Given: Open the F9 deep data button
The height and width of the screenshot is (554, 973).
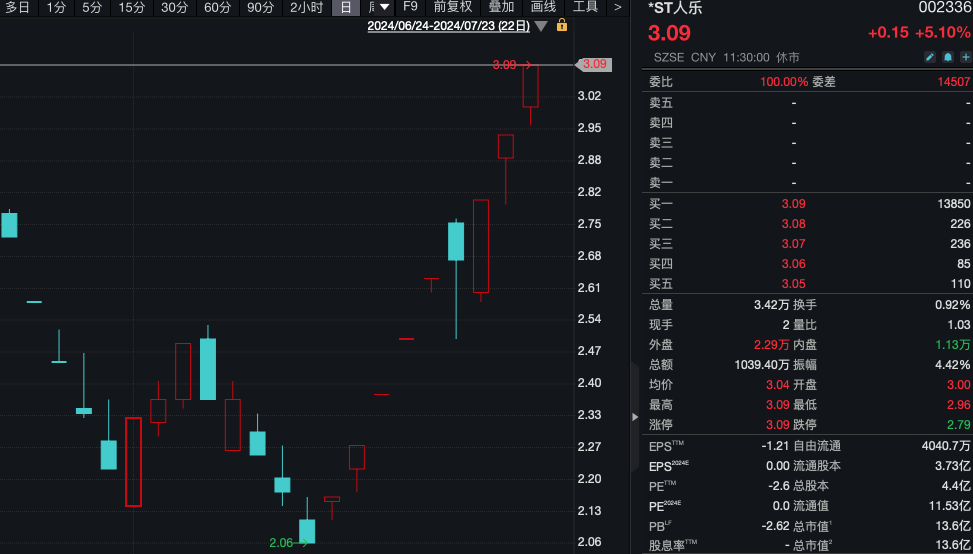Looking at the screenshot, I should click(410, 7).
